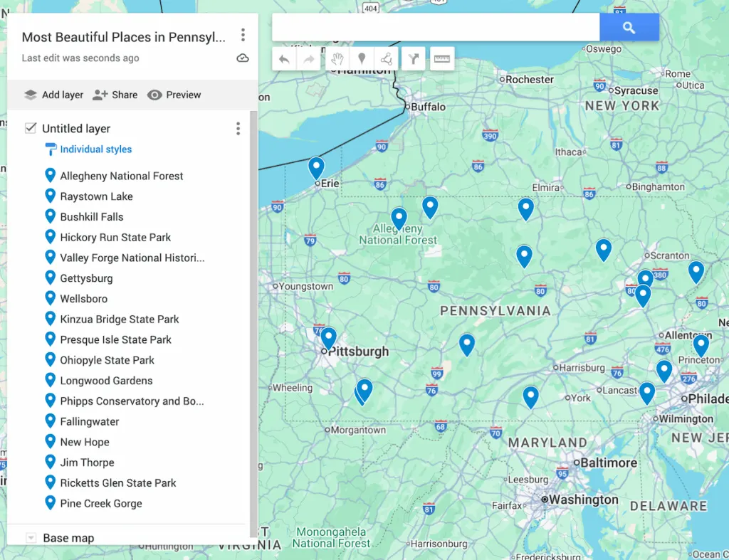Click the blue search magnifier button

click(629, 28)
